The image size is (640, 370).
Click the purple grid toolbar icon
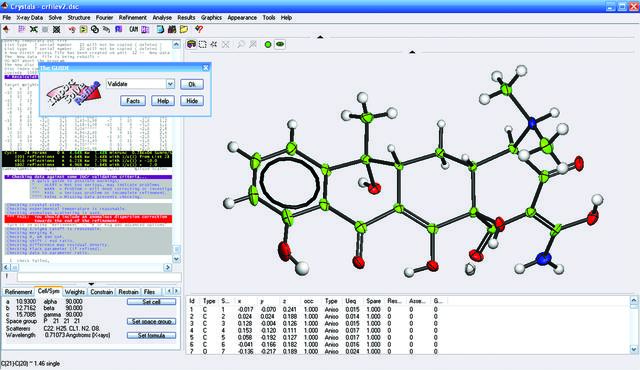pos(22,29)
